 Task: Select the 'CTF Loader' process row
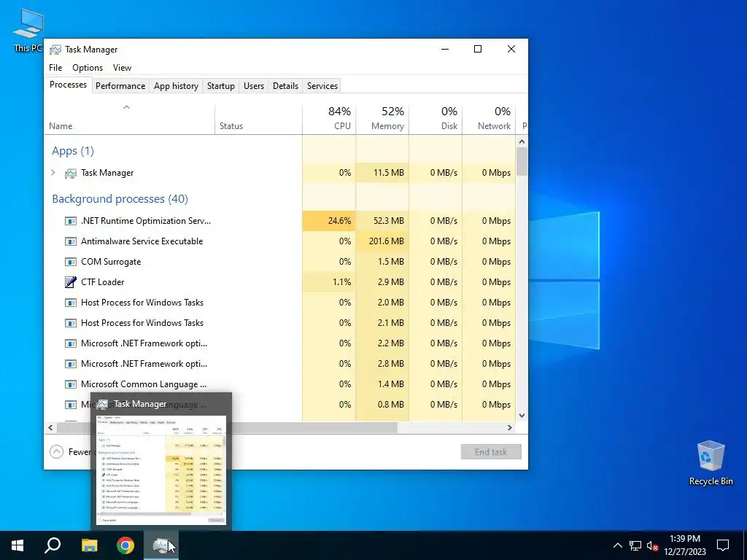point(280,282)
